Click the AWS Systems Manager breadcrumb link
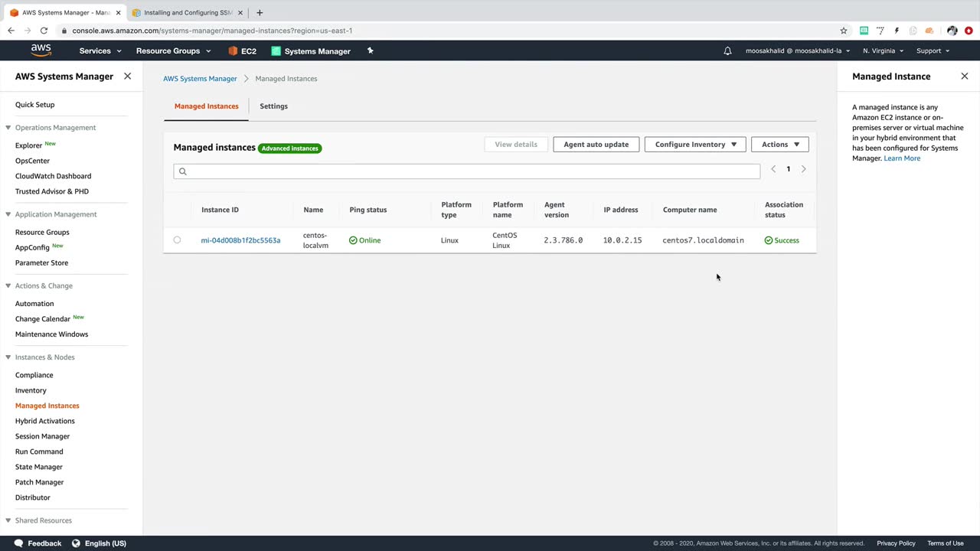 (200, 79)
